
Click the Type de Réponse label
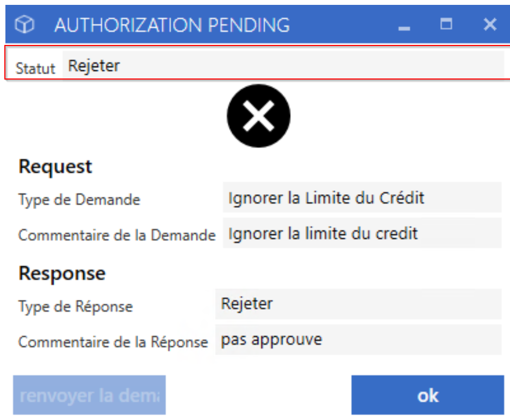(76, 306)
